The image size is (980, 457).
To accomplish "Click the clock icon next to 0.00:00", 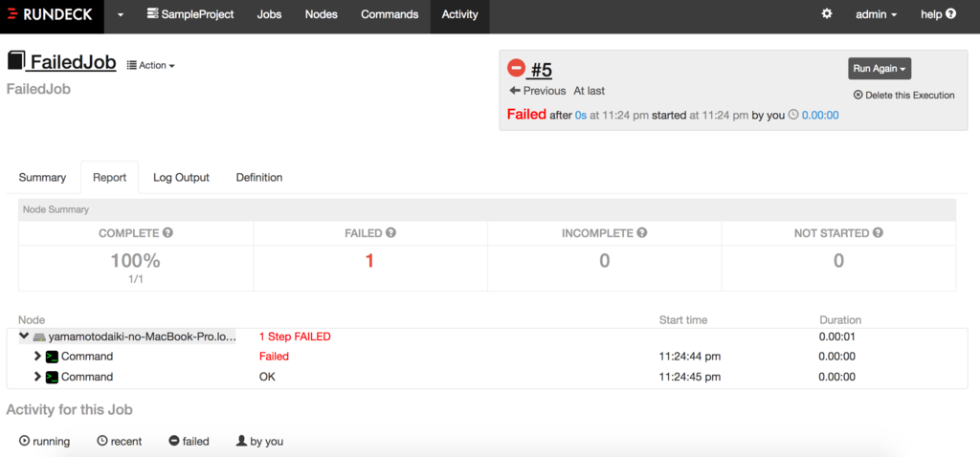I will (793, 115).
